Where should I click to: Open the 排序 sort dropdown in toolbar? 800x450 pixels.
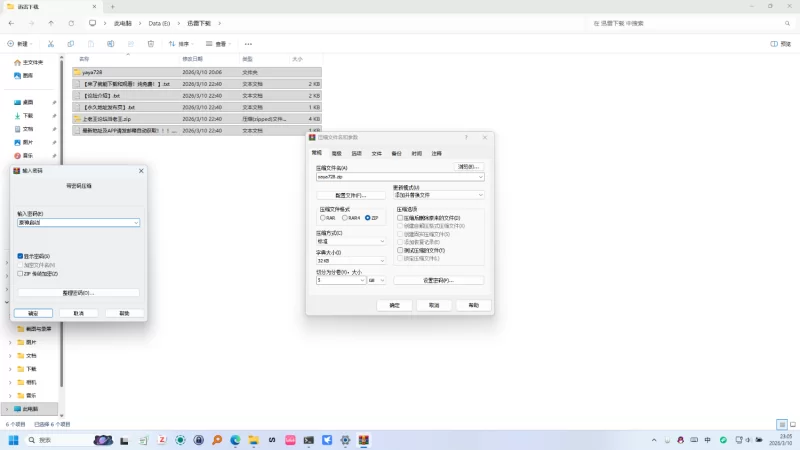180,44
